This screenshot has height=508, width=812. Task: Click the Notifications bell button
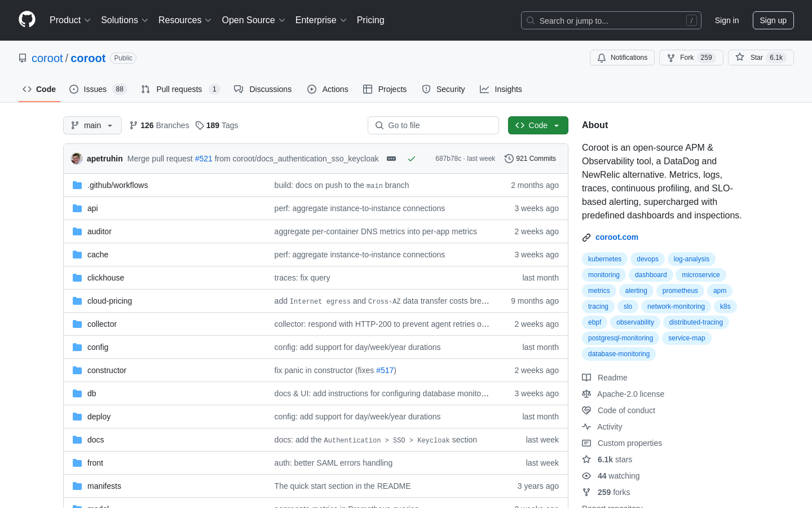[x=622, y=58]
